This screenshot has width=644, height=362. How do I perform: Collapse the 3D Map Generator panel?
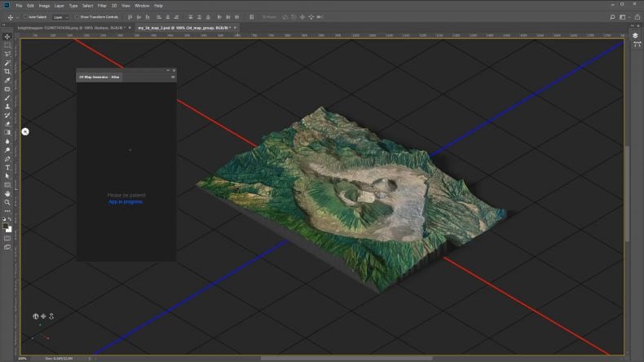[x=168, y=71]
